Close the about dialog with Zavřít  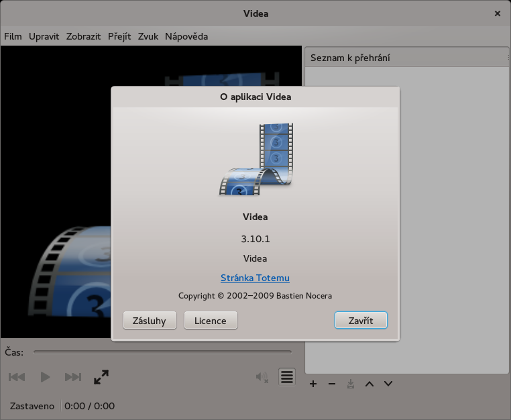[361, 321]
